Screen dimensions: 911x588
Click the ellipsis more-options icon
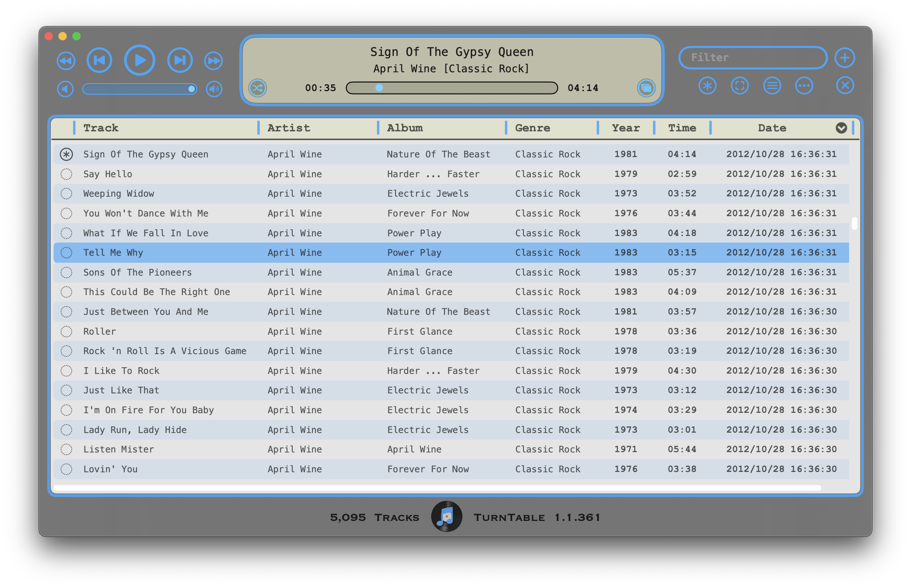click(804, 85)
